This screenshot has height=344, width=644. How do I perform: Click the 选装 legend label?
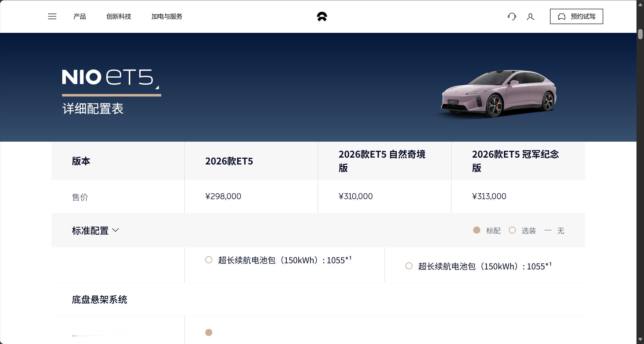tap(529, 230)
